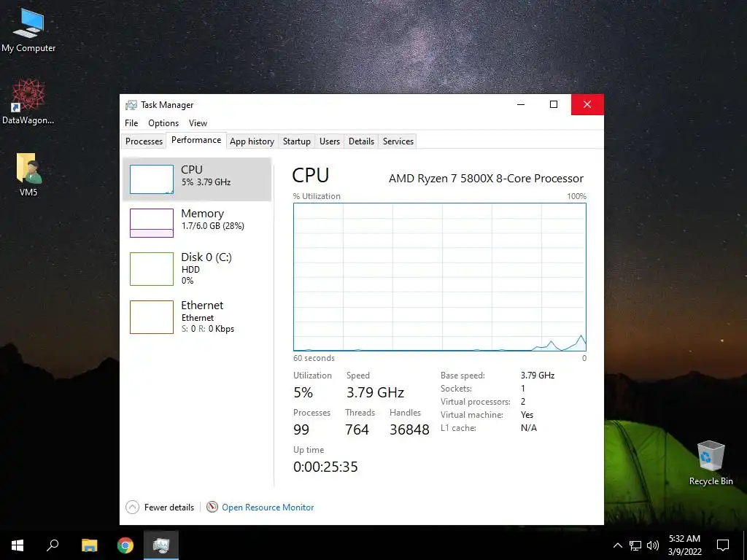Open the Services tab

point(398,141)
